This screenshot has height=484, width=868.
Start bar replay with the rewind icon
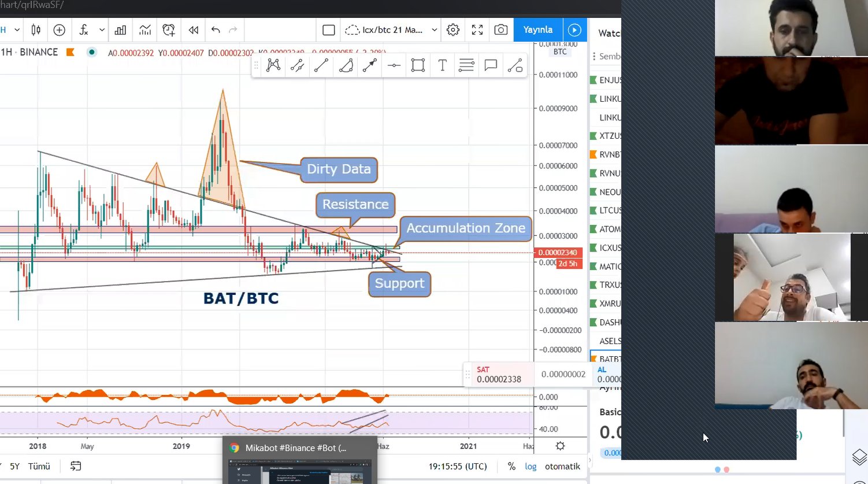click(193, 30)
